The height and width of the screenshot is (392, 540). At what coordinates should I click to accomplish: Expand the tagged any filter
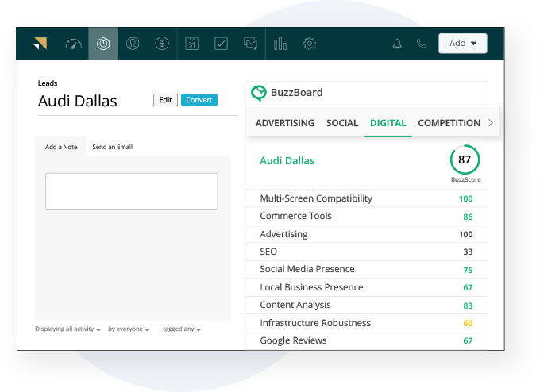182,329
